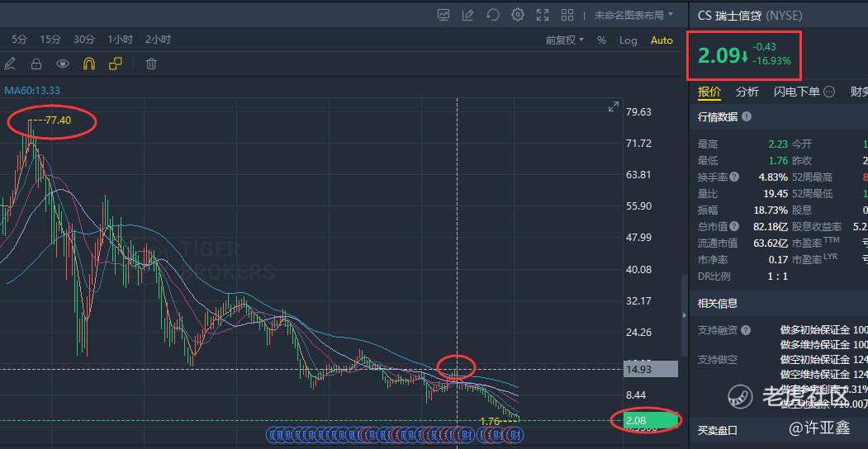Click the -16.93% change value

point(771,61)
